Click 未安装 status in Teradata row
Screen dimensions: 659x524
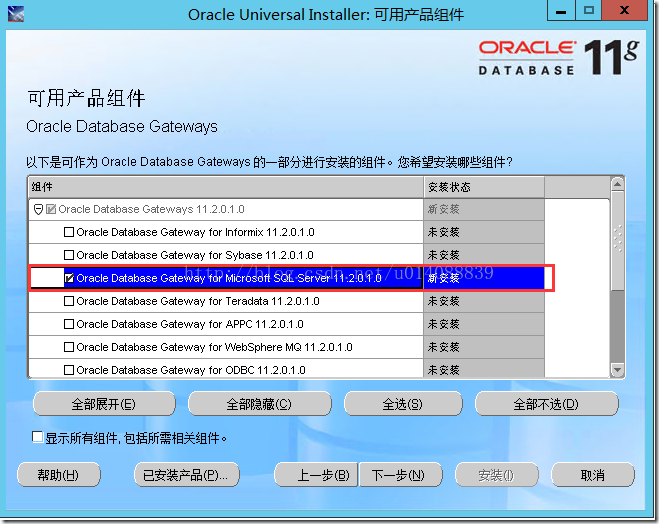444,301
